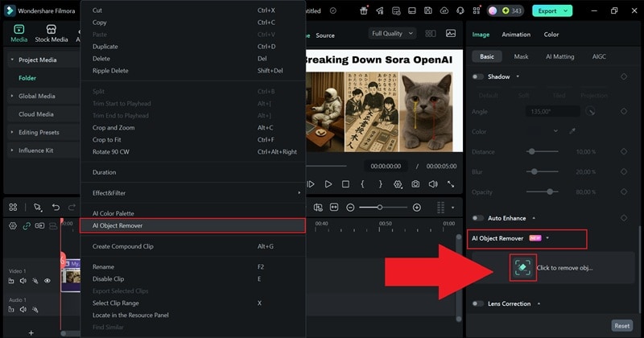Click the Undo arrow in timeline toolbar
644x338 pixels.
click(x=56, y=208)
